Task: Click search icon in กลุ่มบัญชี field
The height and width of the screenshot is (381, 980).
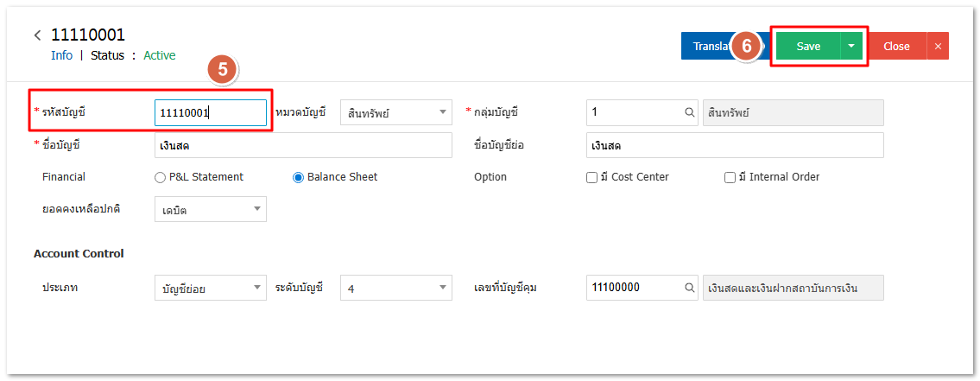Action: click(x=690, y=112)
